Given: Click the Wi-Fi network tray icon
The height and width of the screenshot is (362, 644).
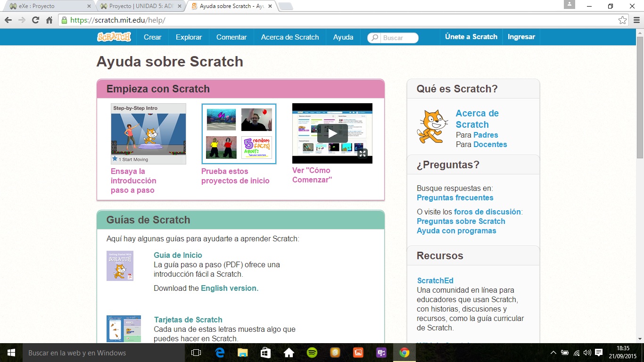Looking at the screenshot, I should coord(576,353).
